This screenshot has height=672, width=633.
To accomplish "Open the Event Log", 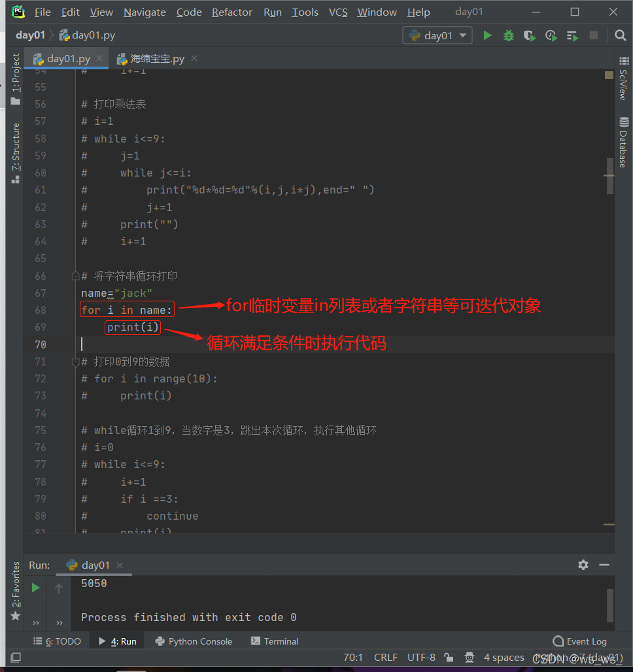I will tap(580, 641).
